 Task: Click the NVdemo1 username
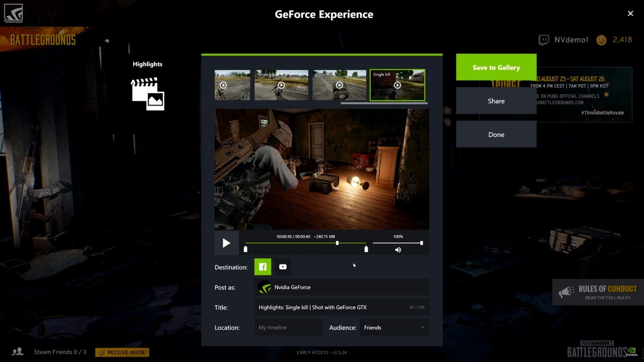[571, 40]
